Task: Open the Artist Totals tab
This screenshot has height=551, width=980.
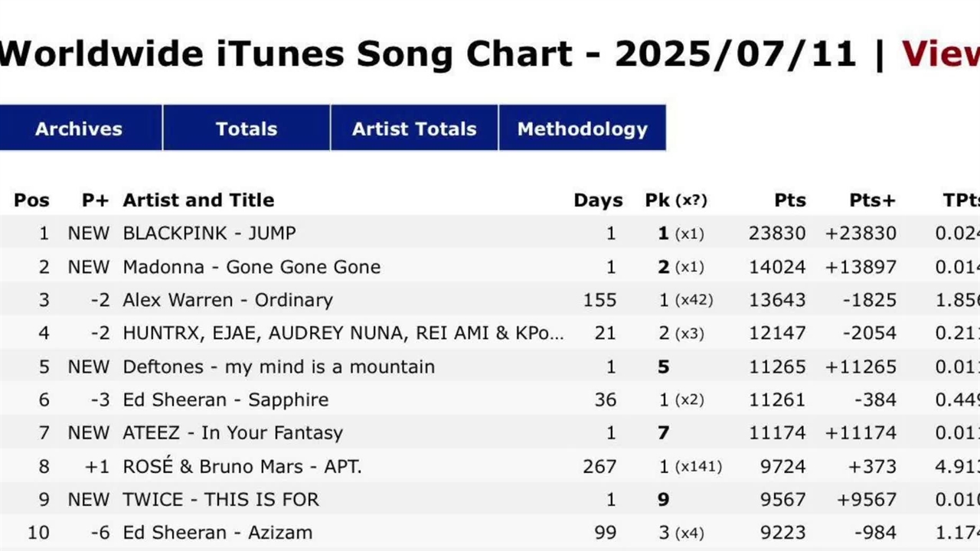Action: [414, 129]
